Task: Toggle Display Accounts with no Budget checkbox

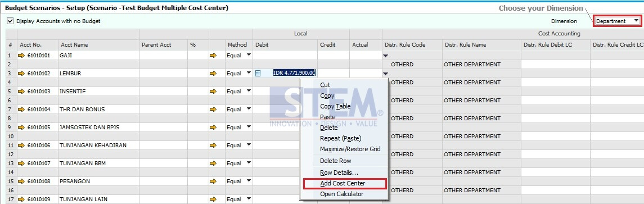Action: (x=10, y=21)
